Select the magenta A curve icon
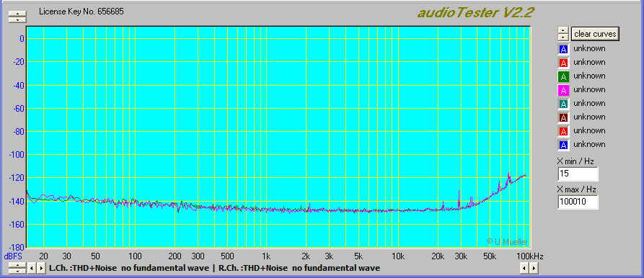 click(x=564, y=90)
